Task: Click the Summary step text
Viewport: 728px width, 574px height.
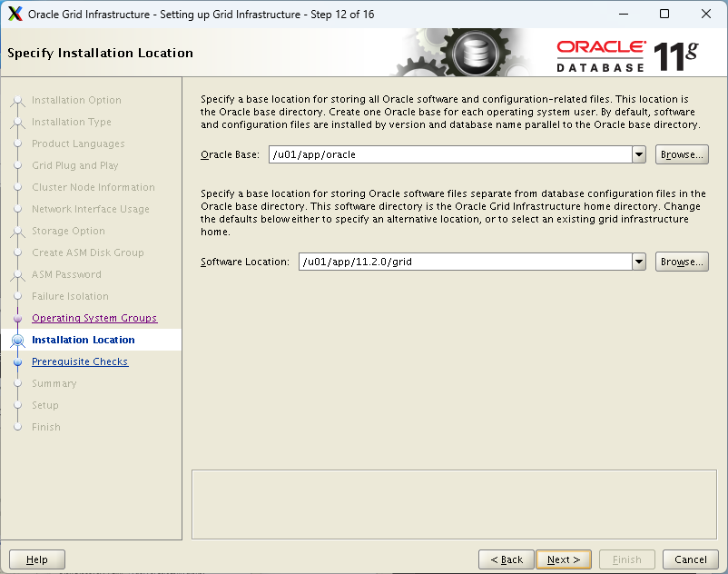Action: (54, 383)
